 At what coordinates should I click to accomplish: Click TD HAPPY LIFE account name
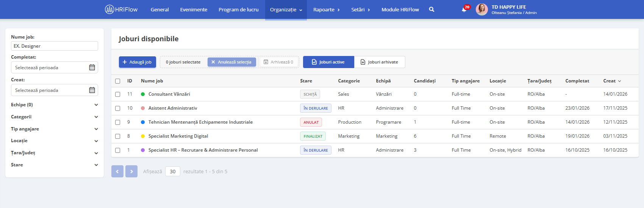(x=509, y=7)
